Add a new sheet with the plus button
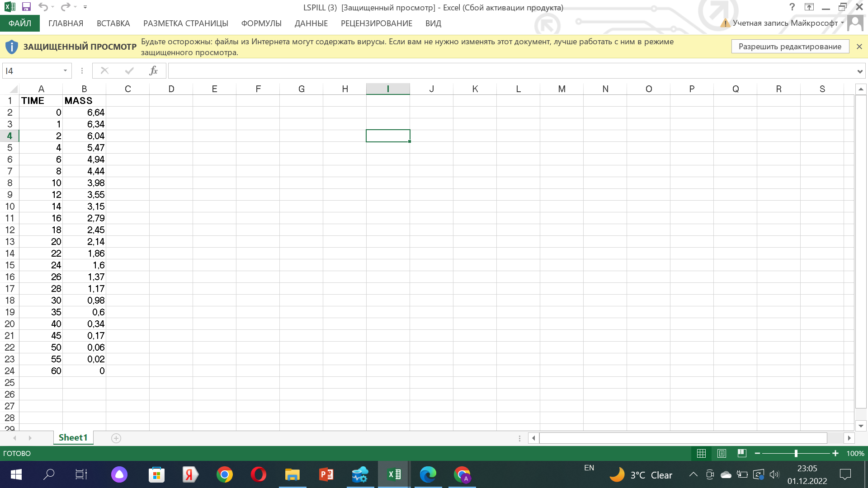 (116, 438)
